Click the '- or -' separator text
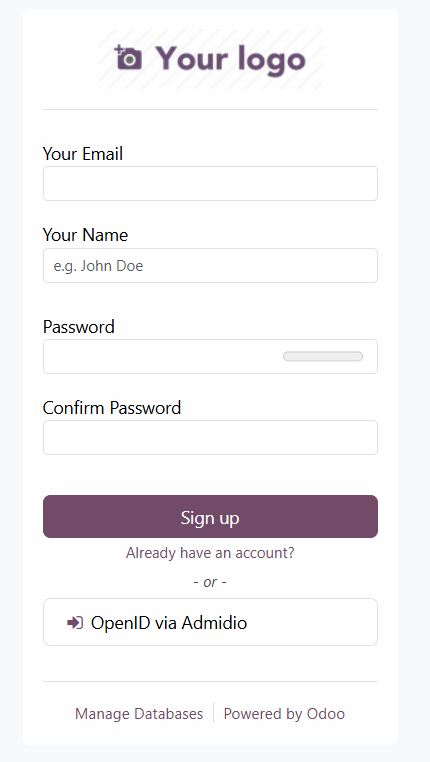 (x=210, y=582)
